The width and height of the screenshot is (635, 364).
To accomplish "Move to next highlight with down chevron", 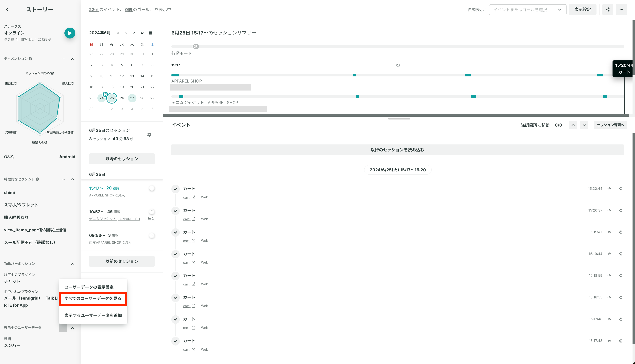I will [x=584, y=125].
